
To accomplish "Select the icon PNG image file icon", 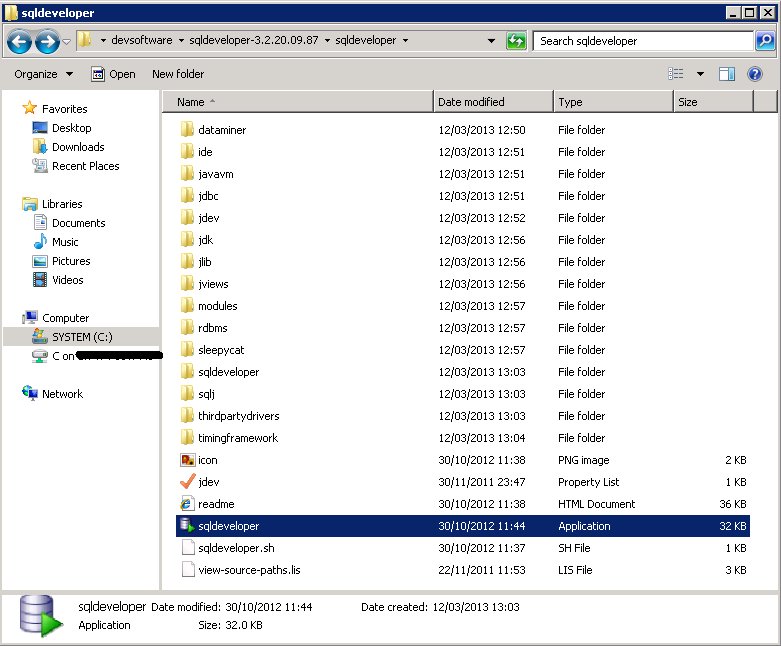I will point(187,460).
